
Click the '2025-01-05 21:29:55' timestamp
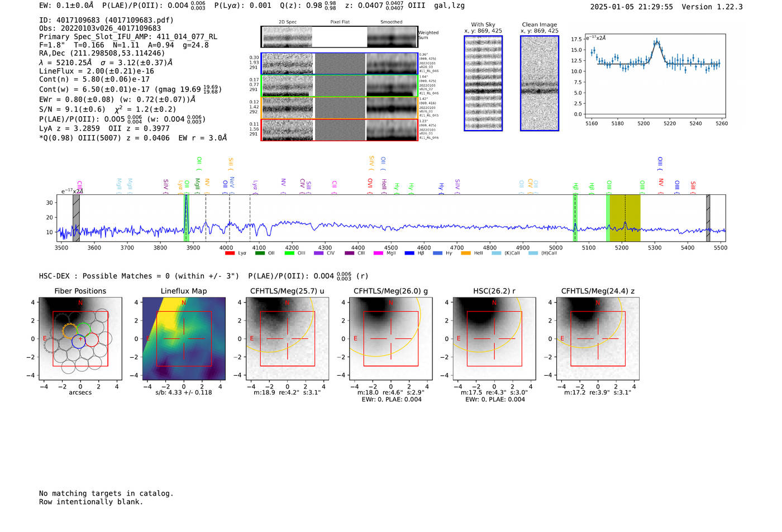coord(631,7)
